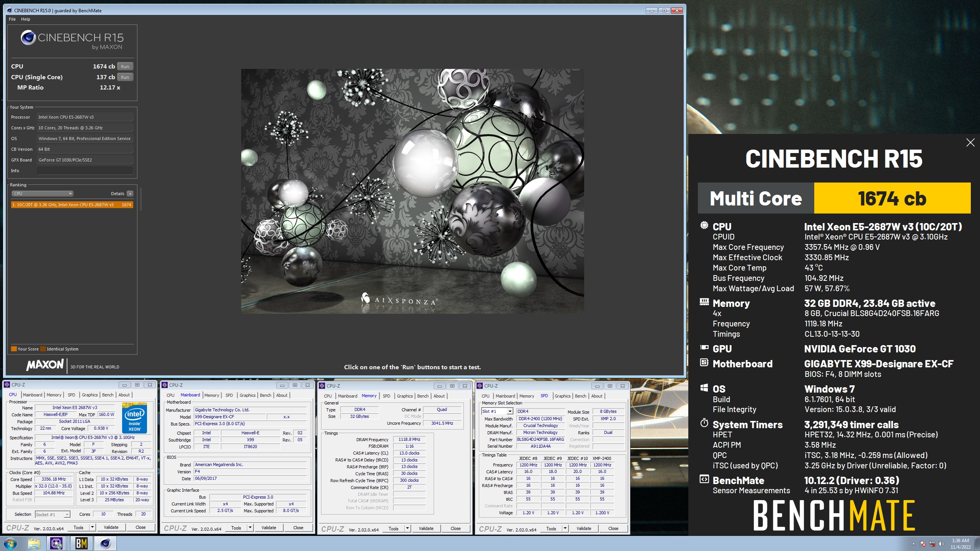980x551 pixels.
Task: Run the CPU multi-core test
Action: tap(125, 67)
